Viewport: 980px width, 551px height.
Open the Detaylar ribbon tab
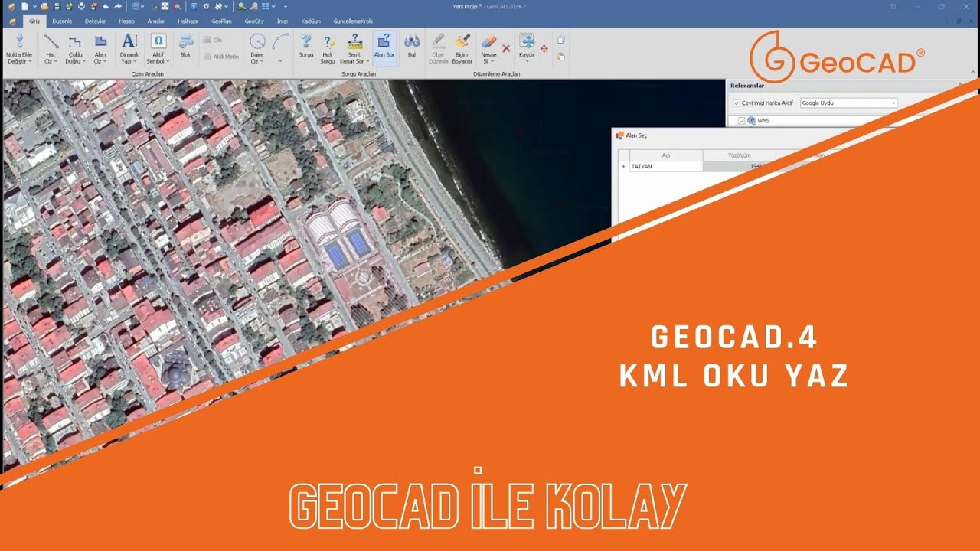[x=96, y=21]
